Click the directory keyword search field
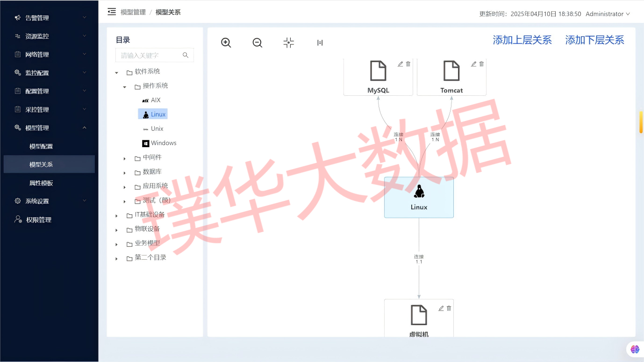The width and height of the screenshot is (644, 362). [x=150, y=55]
